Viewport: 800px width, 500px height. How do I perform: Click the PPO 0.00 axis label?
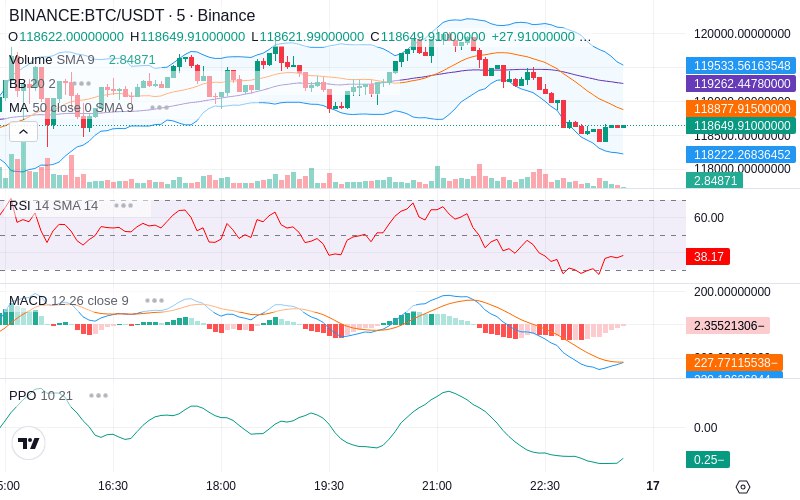coord(706,428)
